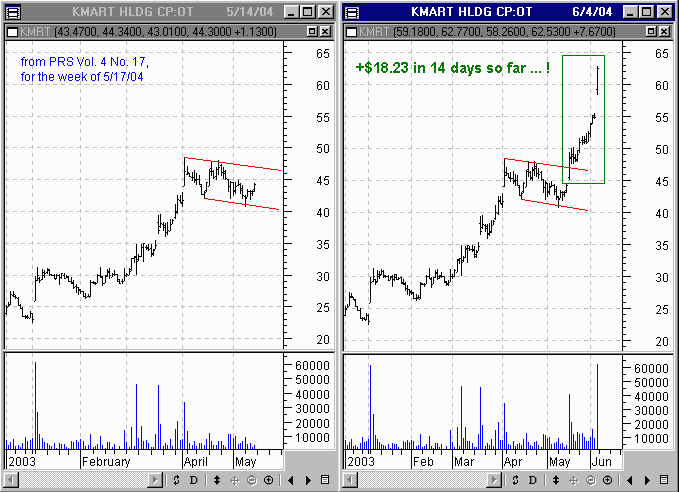
Task: Click the '55' price label in the 6/4/04 chart
Action: tap(662, 117)
